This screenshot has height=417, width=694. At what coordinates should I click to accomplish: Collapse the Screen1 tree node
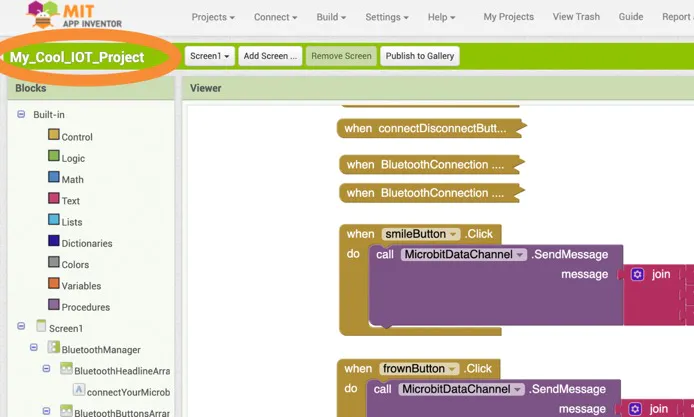(21, 326)
